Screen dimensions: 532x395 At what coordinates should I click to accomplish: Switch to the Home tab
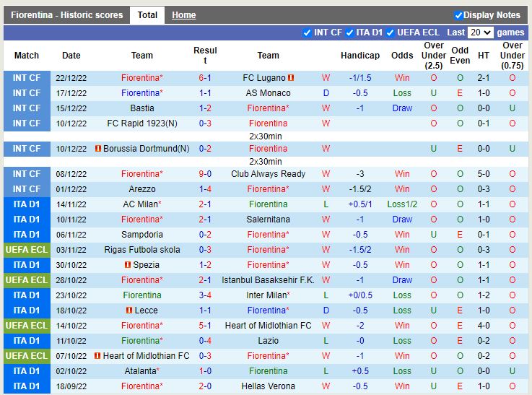183,15
